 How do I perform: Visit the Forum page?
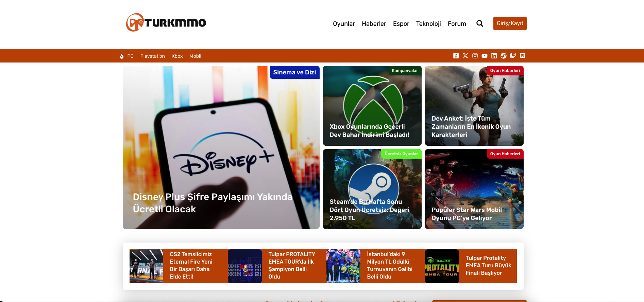[x=457, y=24]
